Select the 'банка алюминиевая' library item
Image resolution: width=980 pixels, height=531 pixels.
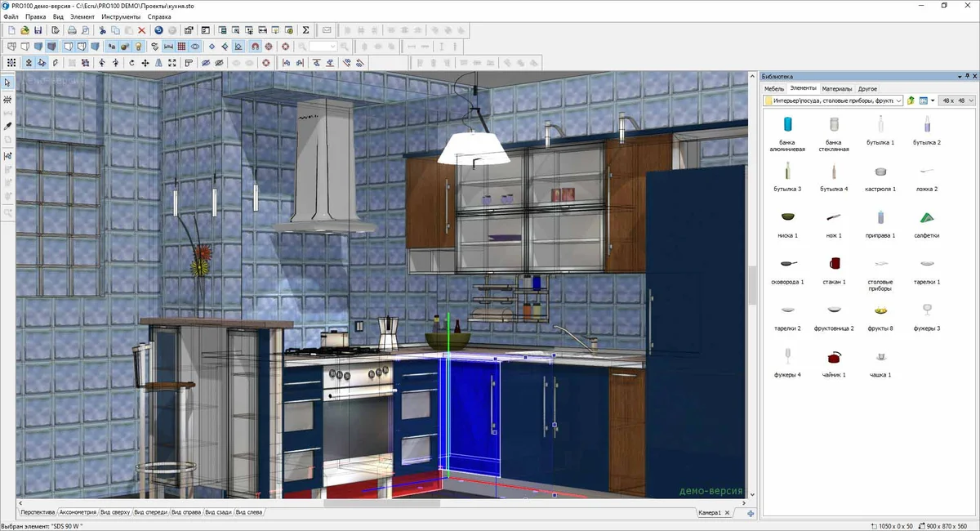(787, 133)
